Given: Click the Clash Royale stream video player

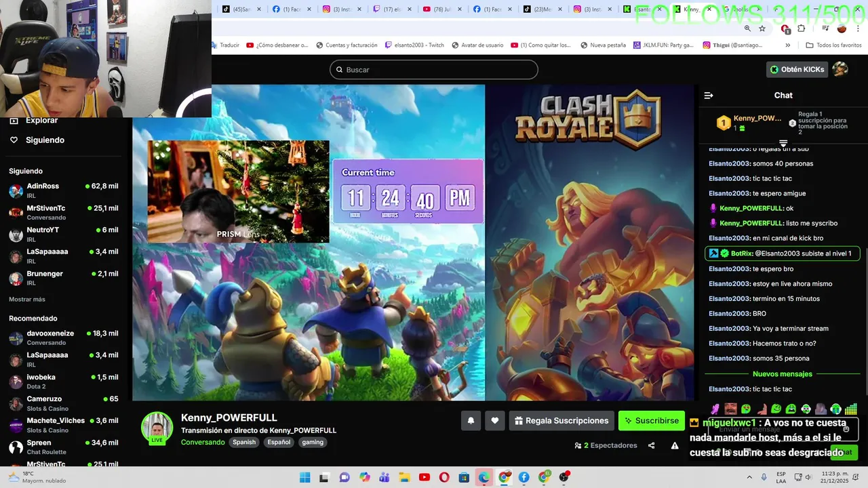Looking at the screenshot, I should point(414,243).
